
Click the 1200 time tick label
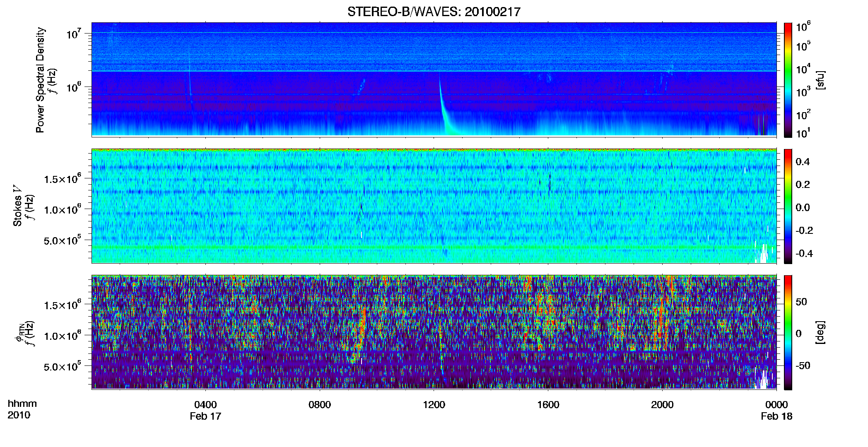coord(434,405)
